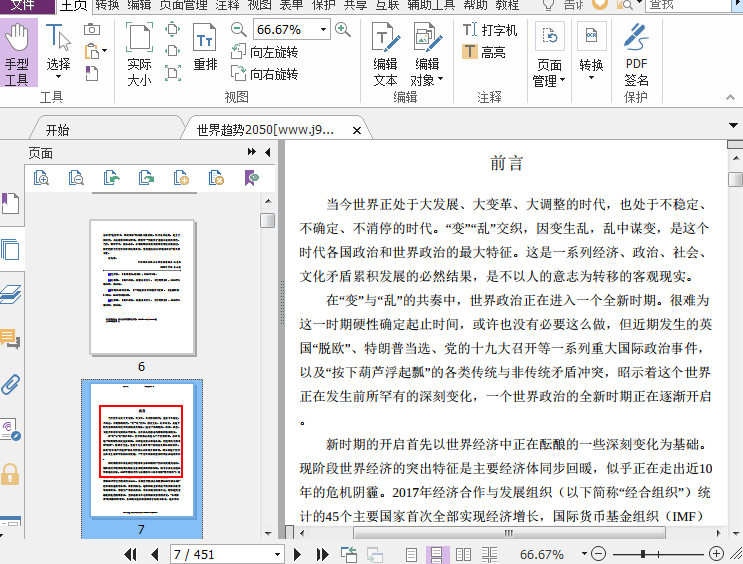
Task: Select the Hand tool (手型工具)
Action: [x=17, y=54]
